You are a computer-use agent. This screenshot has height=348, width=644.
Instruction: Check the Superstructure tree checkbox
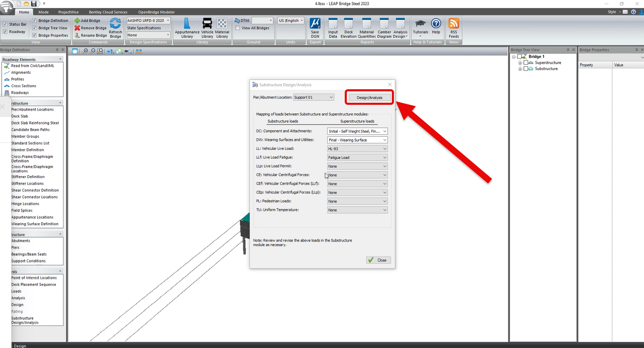pyautogui.click(x=526, y=63)
